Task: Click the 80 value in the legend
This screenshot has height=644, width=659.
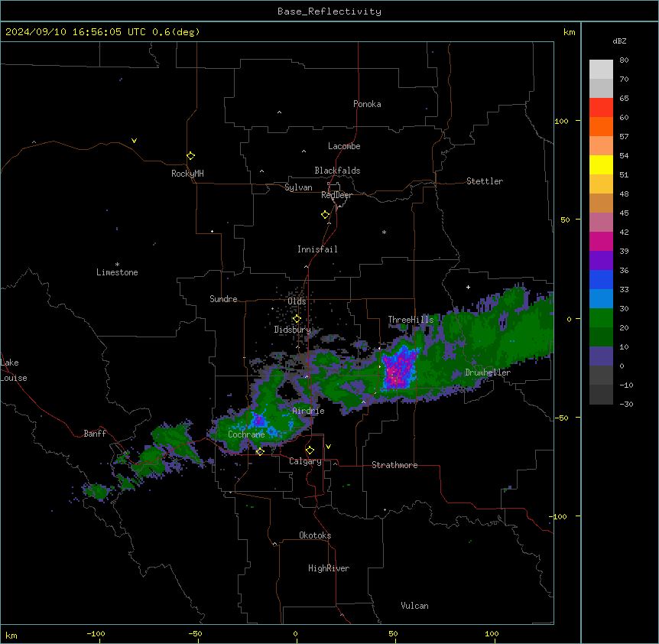Action: tap(624, 60)
